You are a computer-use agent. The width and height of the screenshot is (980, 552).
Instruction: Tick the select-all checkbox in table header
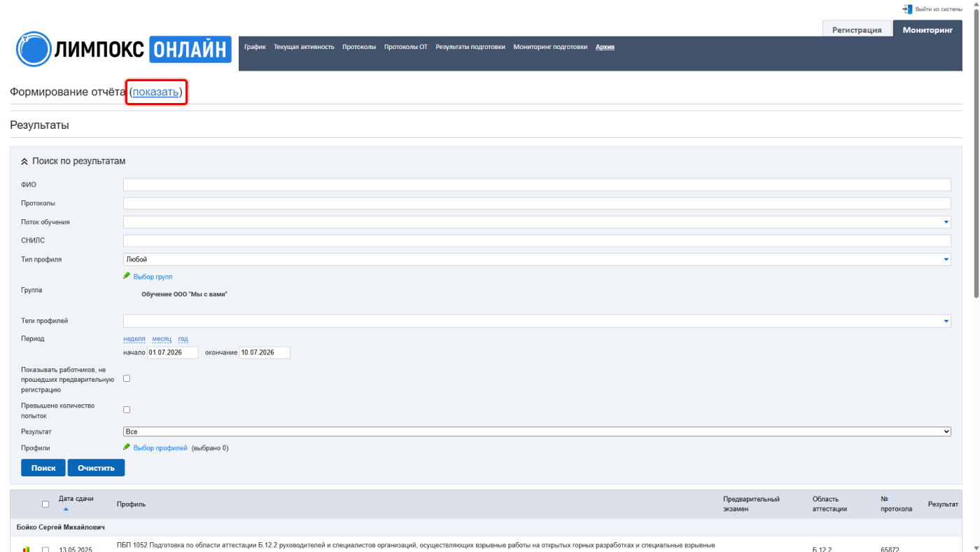tap(45, 504)
